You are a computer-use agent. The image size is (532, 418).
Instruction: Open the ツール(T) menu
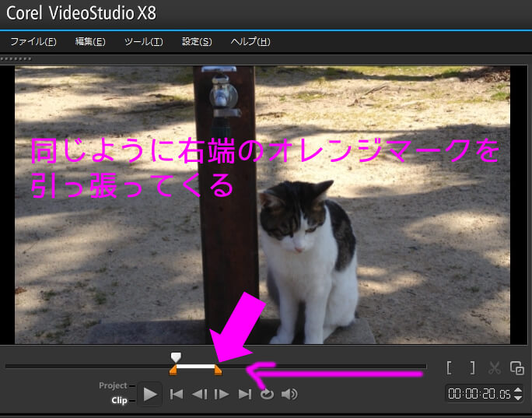(144, 42)
